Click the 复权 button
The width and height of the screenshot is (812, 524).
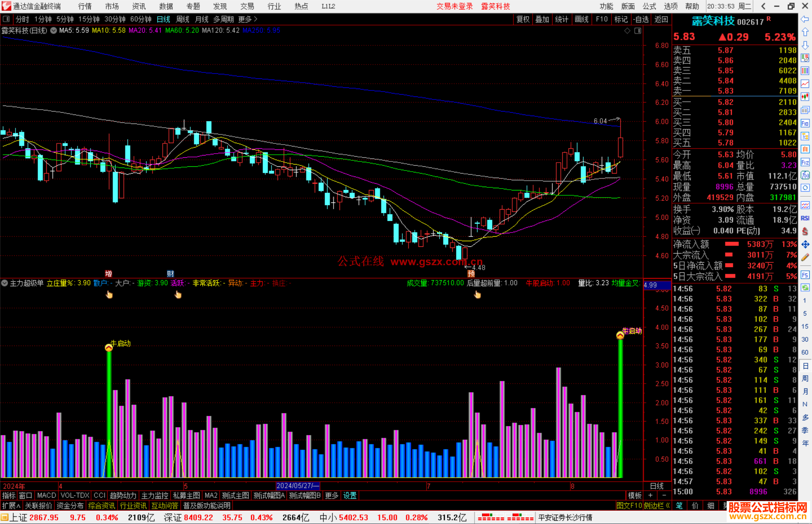[x=523, y=19]
